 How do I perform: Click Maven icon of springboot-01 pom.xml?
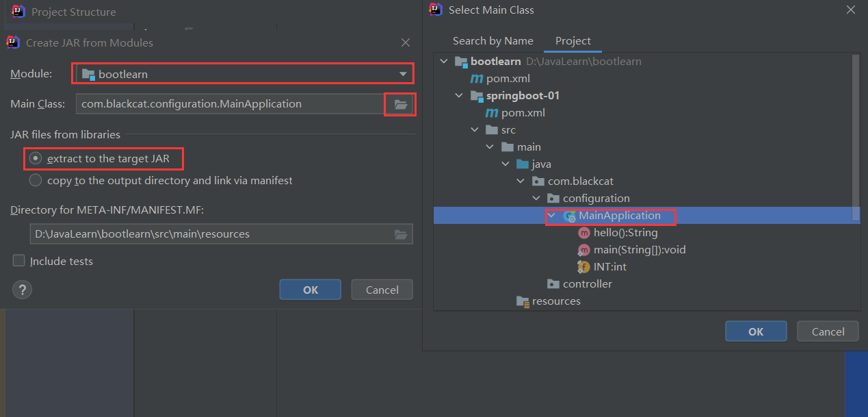(x=491, y=113)
